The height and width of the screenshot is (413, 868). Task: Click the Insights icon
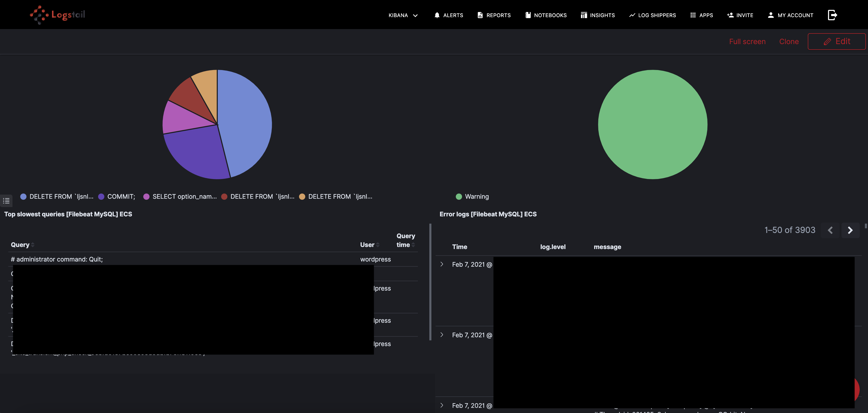[x=584, y=15]
